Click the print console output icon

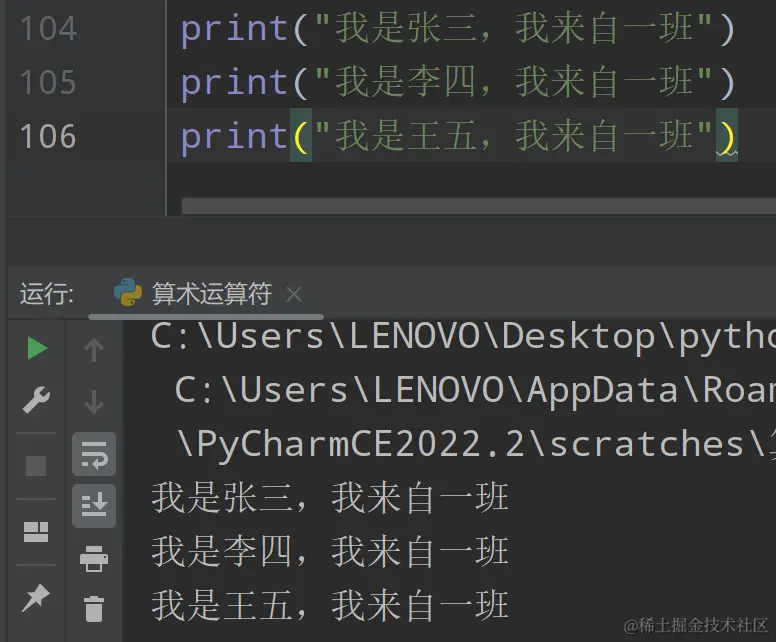(x=94, y=559)
